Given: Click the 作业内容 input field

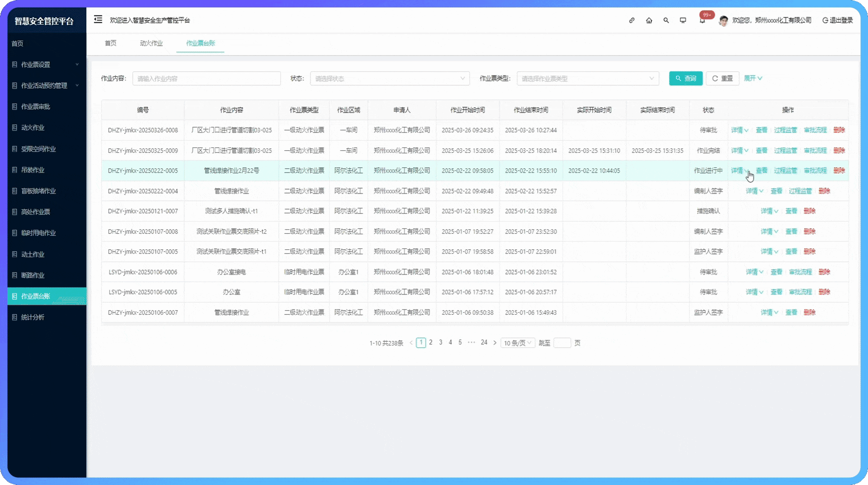Looking at the screenshot, I should (207, 79).
